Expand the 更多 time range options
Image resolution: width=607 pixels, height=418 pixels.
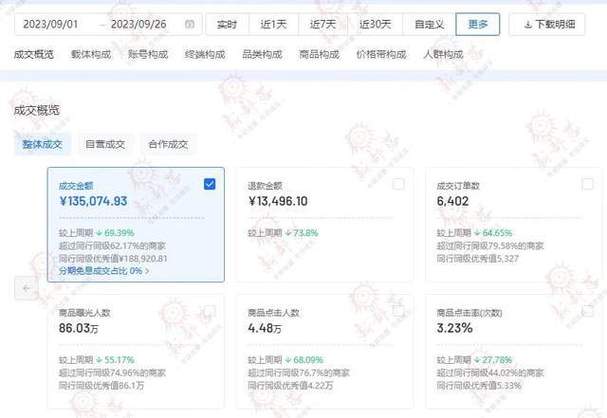point(478,23)
